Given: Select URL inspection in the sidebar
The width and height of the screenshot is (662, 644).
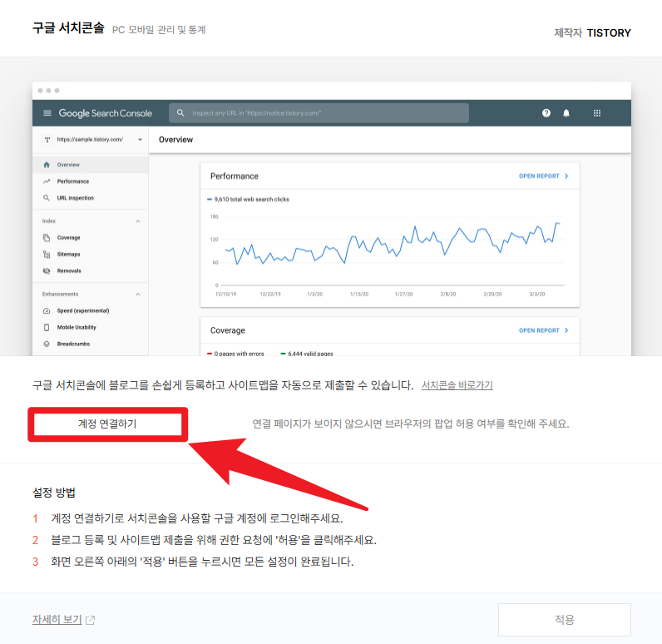Looking at the screenshot, I should [x=91, y=198].
